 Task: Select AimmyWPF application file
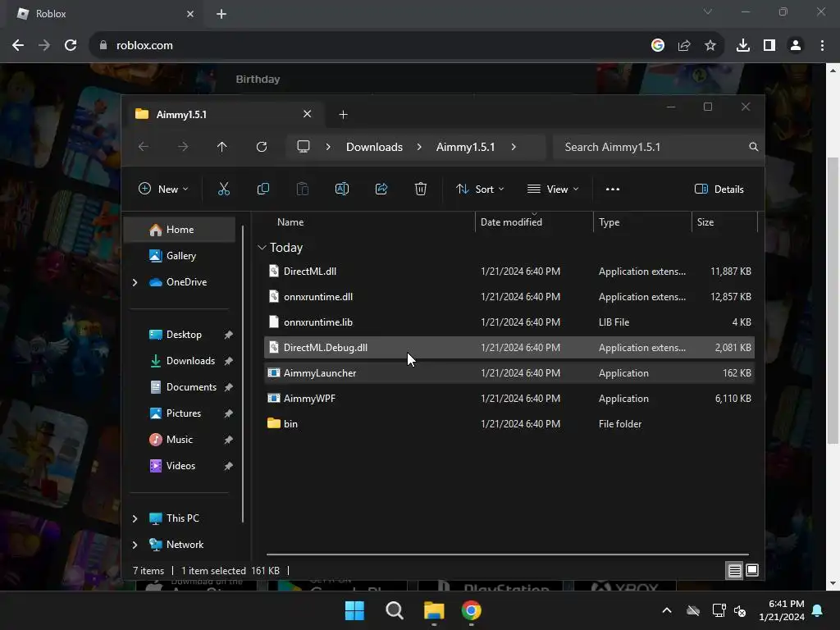pyautogui.click(x=509, y=398)
